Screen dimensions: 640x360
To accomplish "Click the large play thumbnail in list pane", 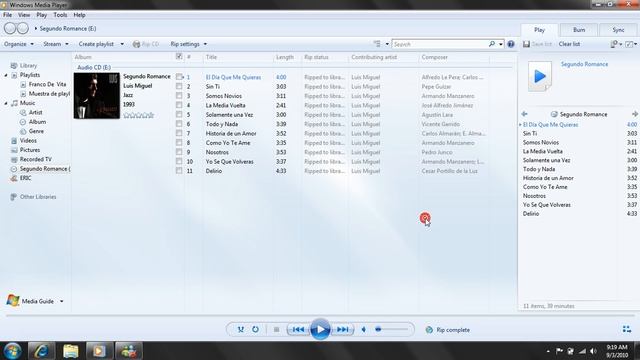I will tap(540, 76).
